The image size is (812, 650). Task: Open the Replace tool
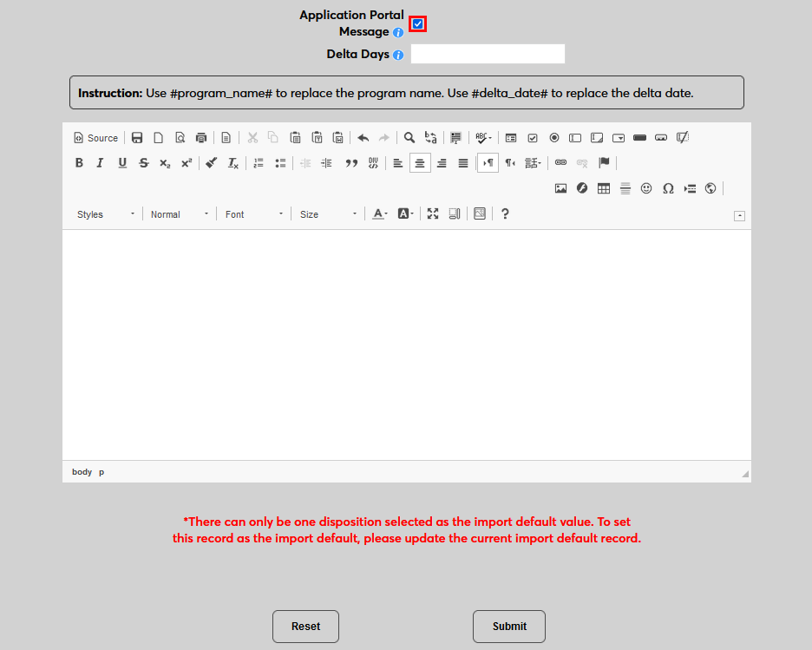[431, 138]
